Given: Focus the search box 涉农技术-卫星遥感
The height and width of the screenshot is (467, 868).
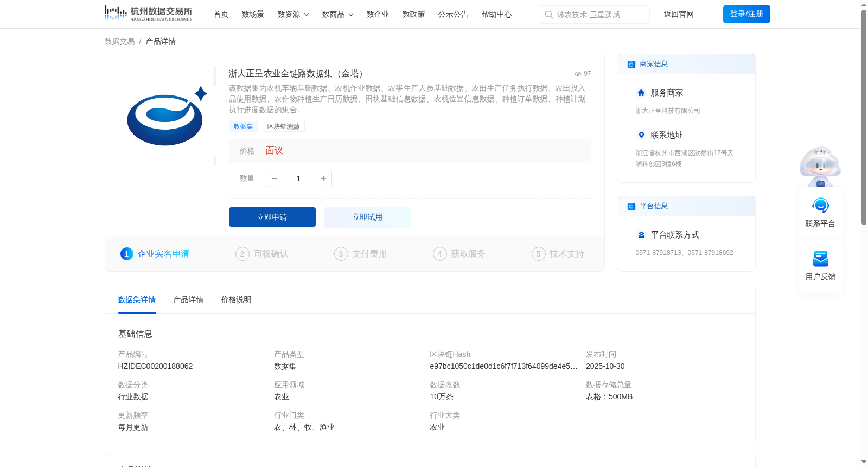Looking at the screenshot, I should click(x=595, y=15).
